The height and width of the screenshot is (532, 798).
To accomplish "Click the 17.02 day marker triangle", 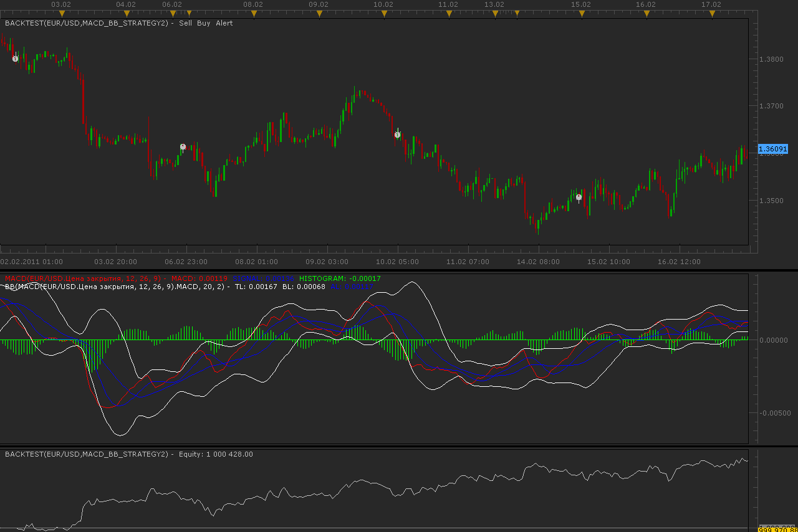I will click(712, 13).
